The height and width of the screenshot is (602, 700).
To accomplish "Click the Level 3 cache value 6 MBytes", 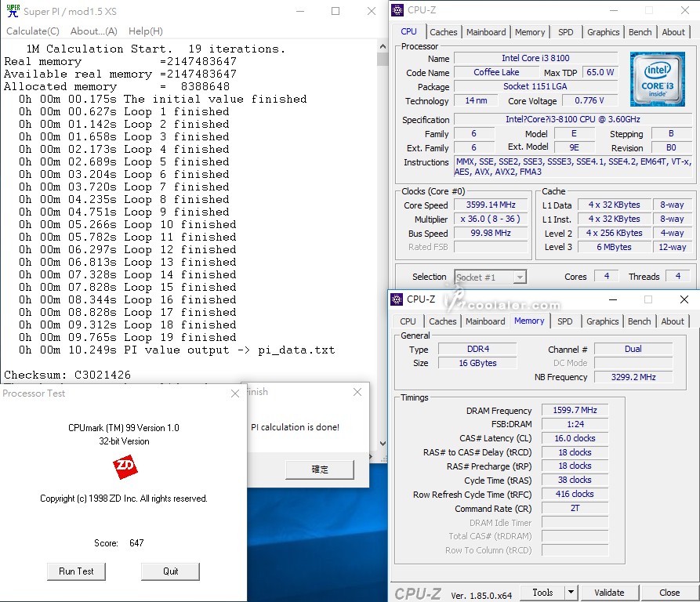I will pos(614,247).
